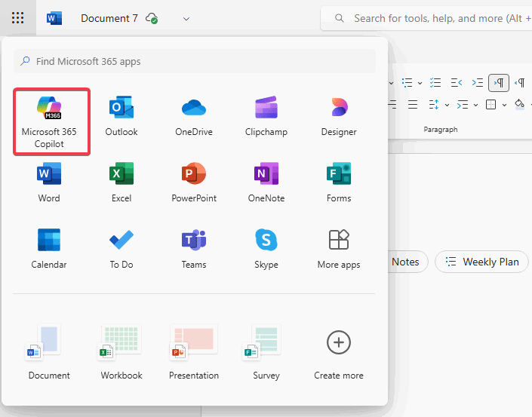Click the Find Microsoft 365 apps field
Screen dimensions: 532x417
194,61
